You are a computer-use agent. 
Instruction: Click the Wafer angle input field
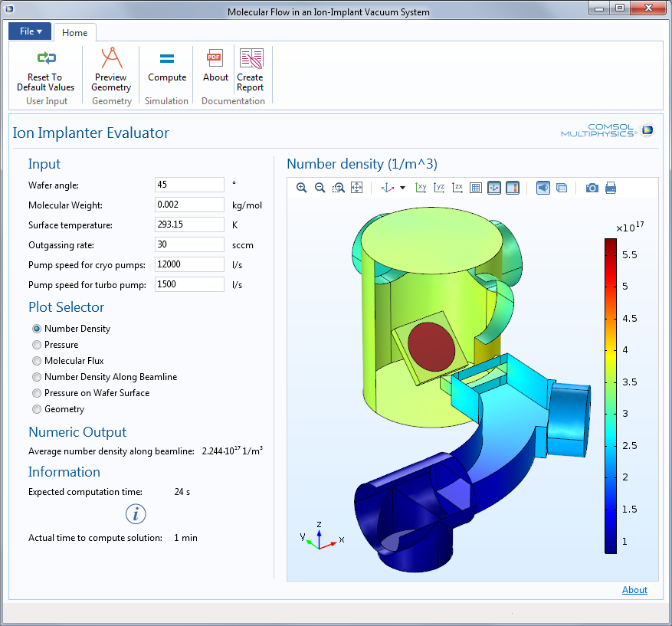coord(189,185)
